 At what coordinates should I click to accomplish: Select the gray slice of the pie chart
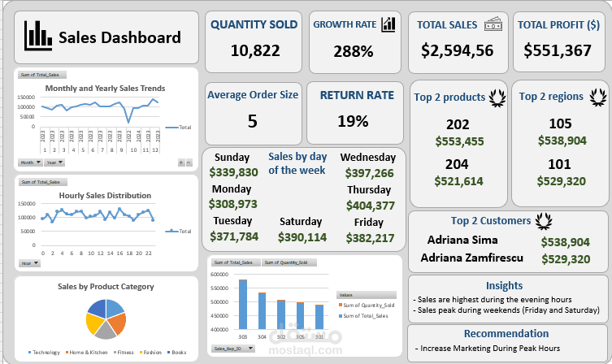coord(106,331)
